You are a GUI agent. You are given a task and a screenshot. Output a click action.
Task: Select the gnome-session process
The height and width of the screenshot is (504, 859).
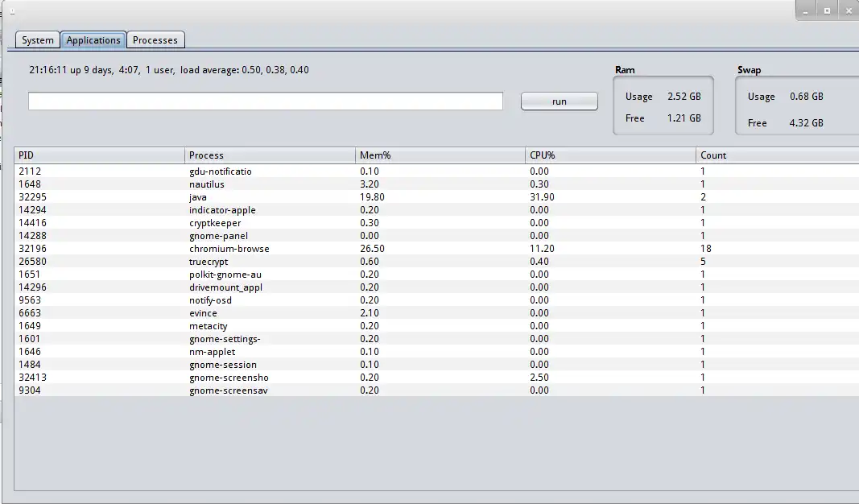(223, 364)
